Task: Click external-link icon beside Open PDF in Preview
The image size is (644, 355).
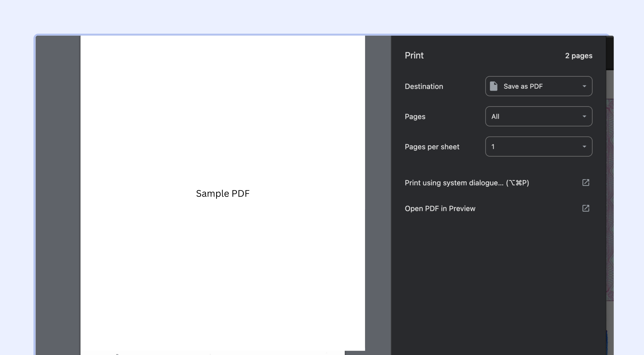Action: [586, 208]
